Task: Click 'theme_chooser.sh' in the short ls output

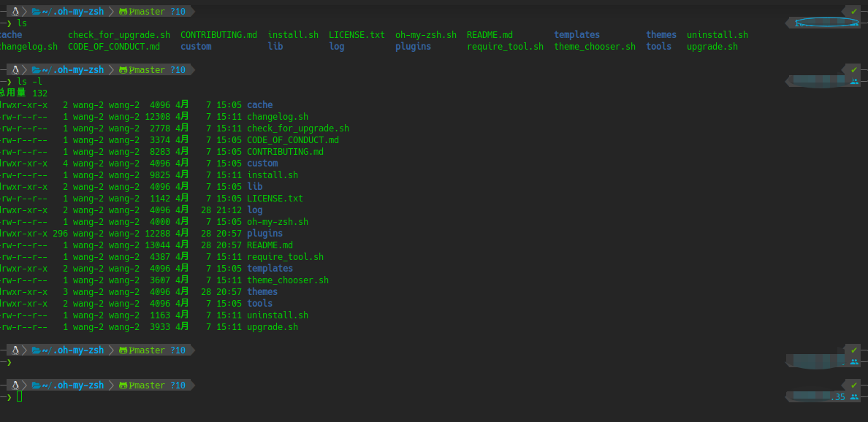Action: 595,47
